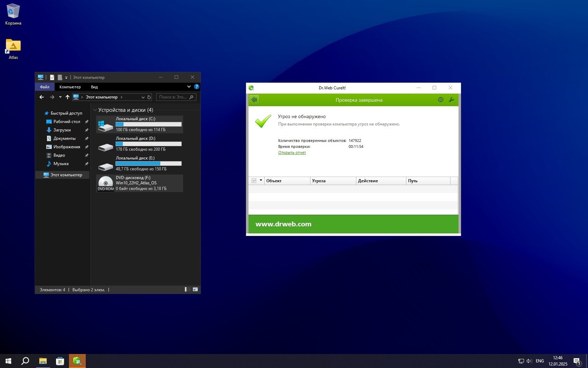Go up one folder level arrow

tap(68, 97)
